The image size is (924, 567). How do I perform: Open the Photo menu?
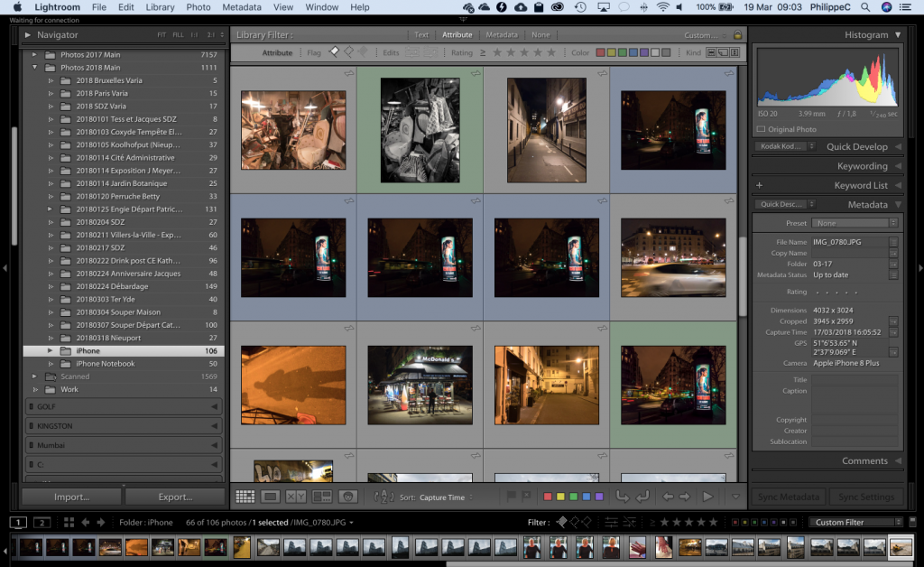[x=198, y=7]
